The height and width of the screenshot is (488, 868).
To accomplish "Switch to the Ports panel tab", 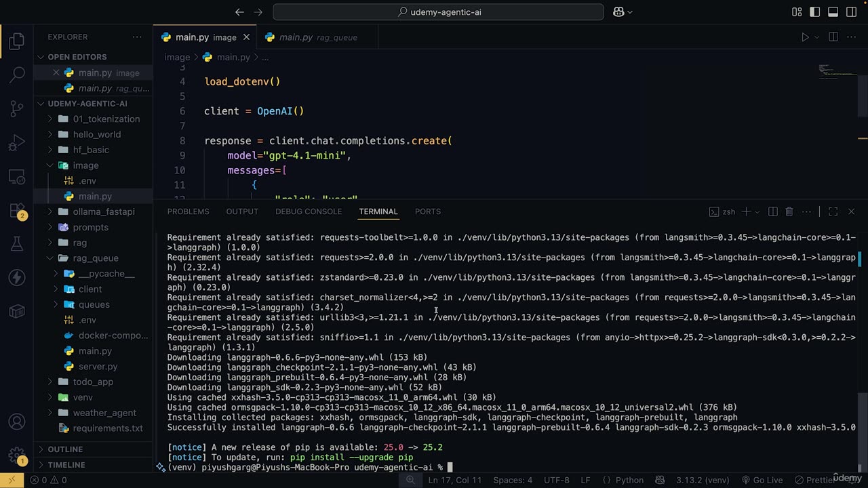I will (428, 211).
